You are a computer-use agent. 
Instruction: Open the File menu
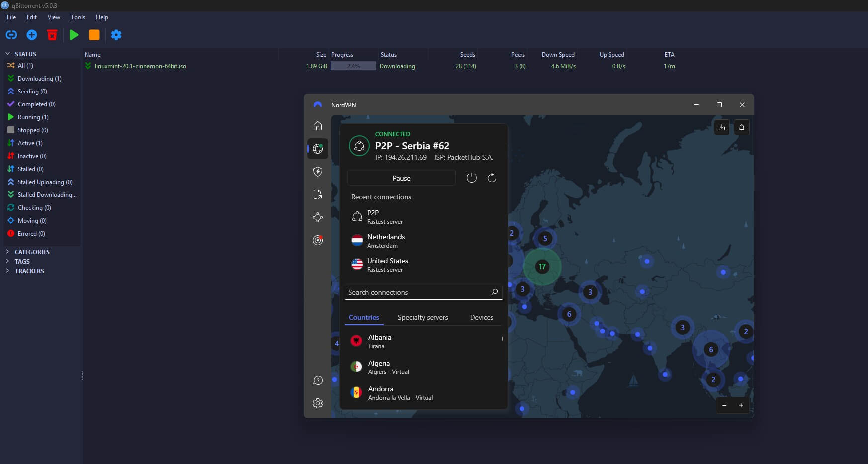11,17
